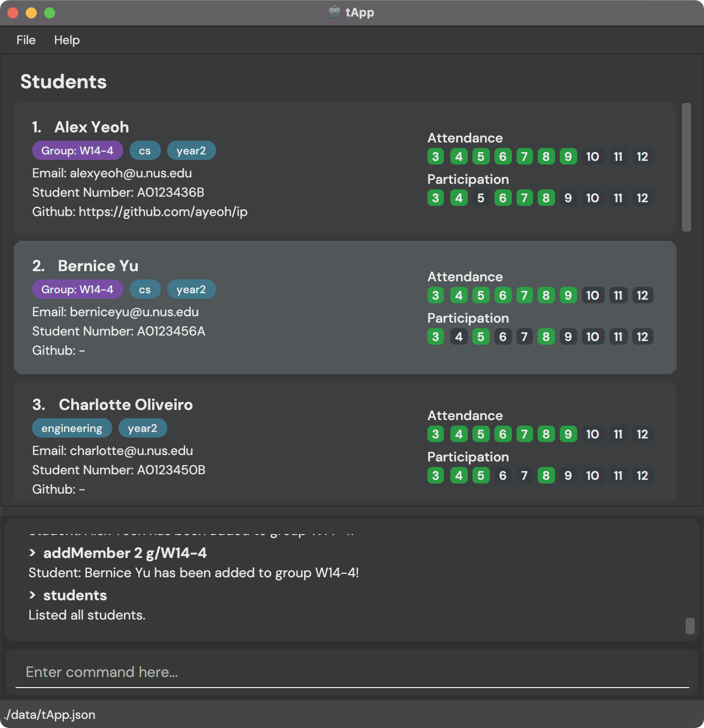Click Alex Yeoh's attendance week 10 badge

click(x=593, y=156)
